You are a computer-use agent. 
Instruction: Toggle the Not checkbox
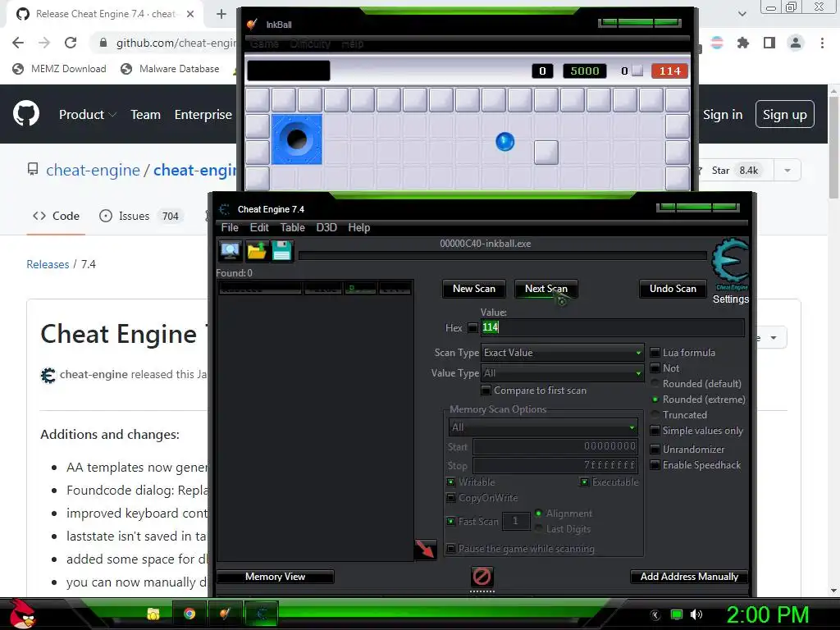[655, 368]
